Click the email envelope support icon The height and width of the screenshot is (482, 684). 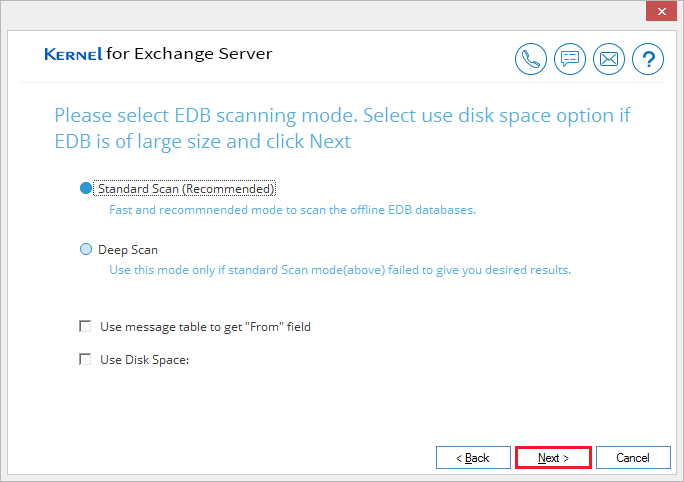click(609, 59)
